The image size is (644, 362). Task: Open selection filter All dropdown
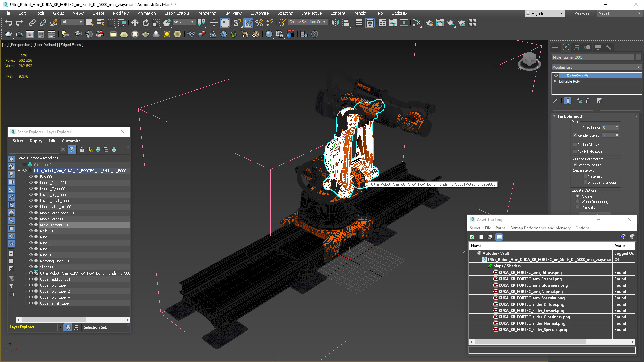[72, 22]
